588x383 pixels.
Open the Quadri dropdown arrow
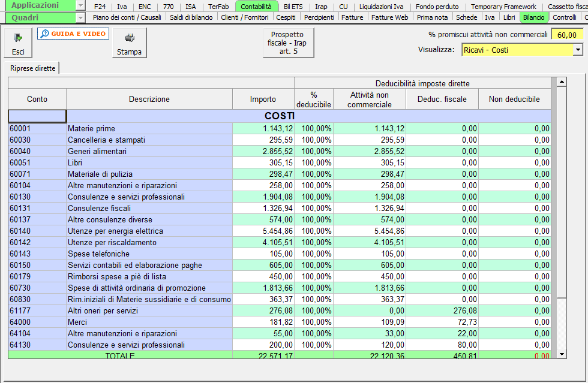click(x=80, y=18)
